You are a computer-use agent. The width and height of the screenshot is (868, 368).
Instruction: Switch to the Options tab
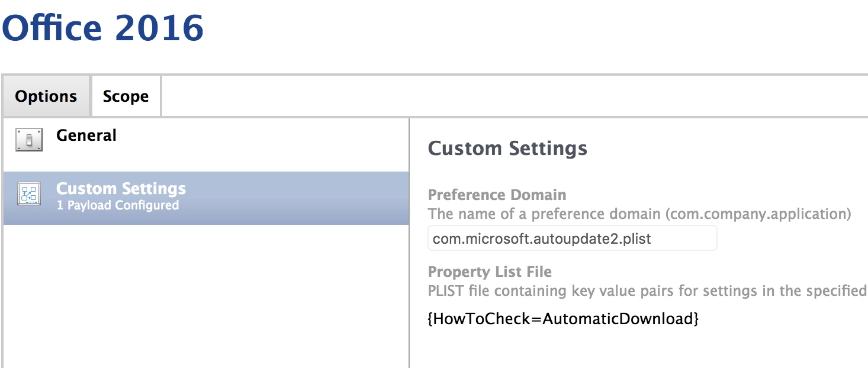click(x=46, y=96)
